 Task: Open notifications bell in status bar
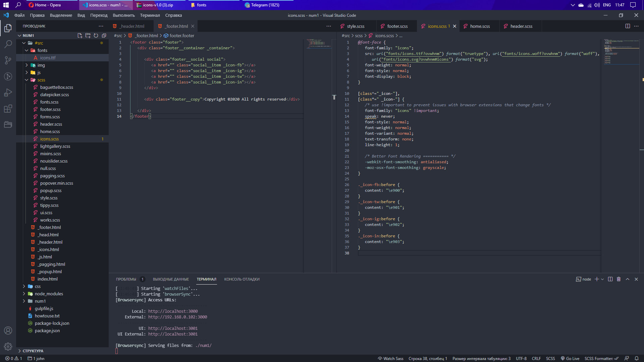click(x=636, y=358)
